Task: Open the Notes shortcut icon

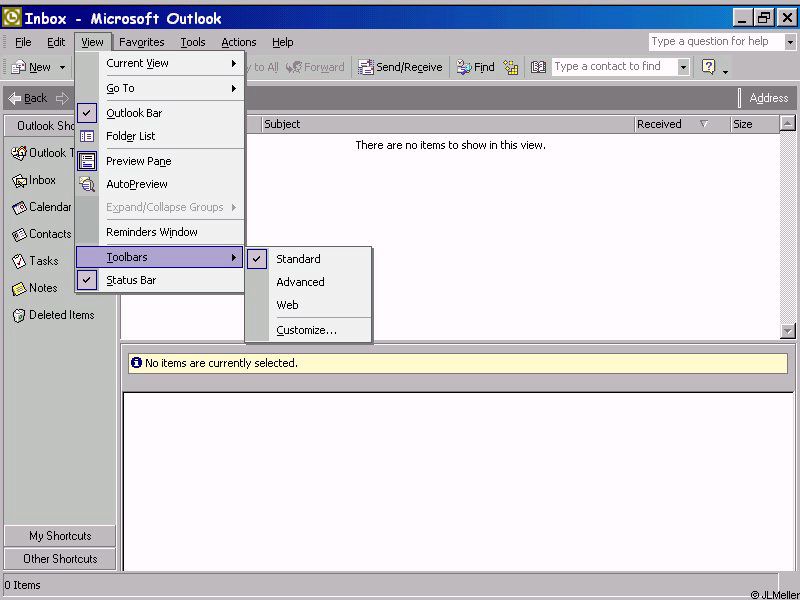Action: pyautogui.click(x=20, y=288)
